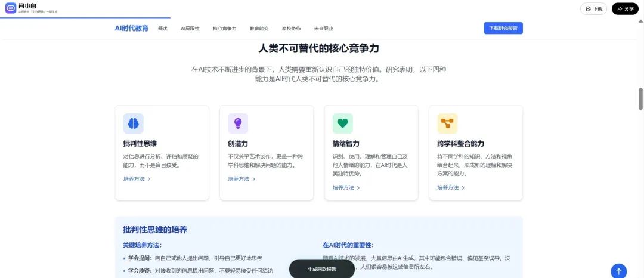Click the lightbulb icon on 创造力 card
The height and width of the screenshot is (278, 644).
[x=238, y=123]
